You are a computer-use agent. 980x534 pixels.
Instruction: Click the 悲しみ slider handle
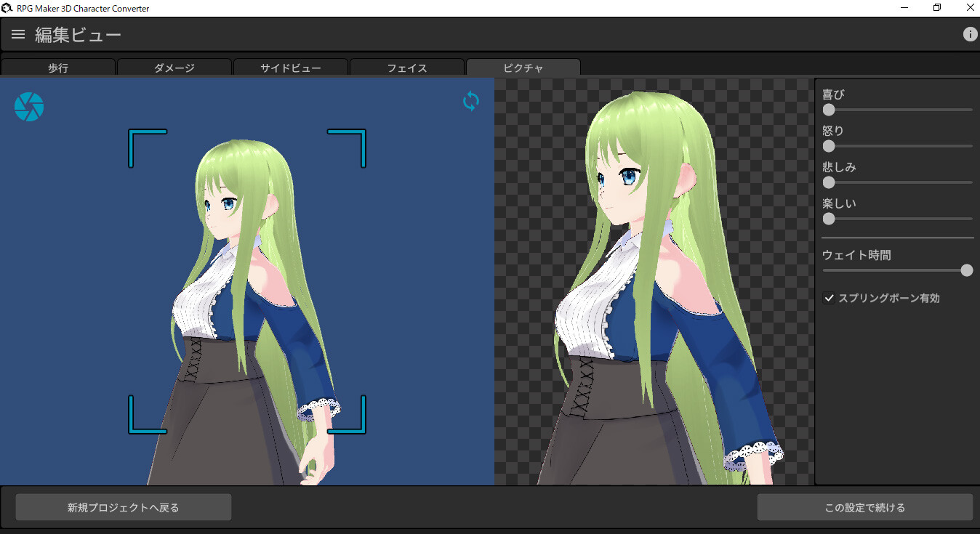829,182
